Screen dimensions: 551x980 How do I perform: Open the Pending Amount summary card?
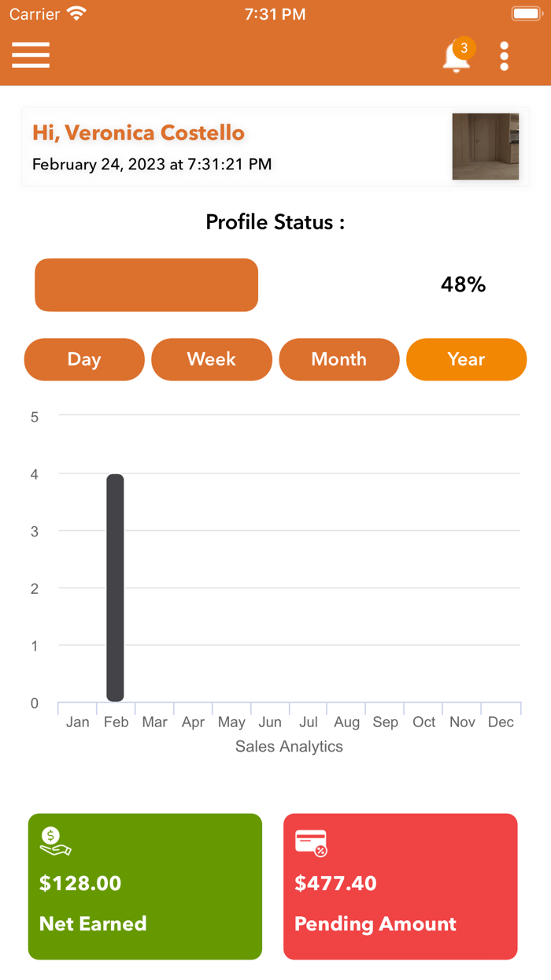pyautogui.click(x=400, y=886)
